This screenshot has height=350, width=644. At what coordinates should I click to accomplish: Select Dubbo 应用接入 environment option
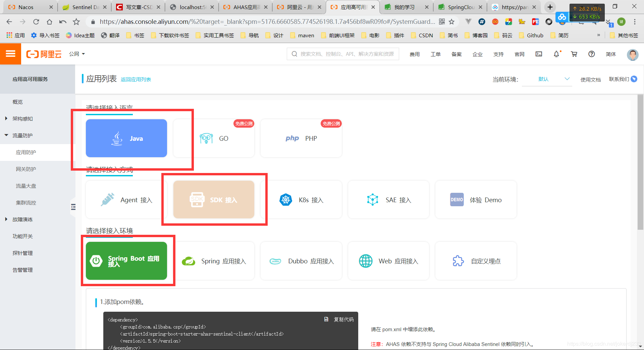coord(301,261)
